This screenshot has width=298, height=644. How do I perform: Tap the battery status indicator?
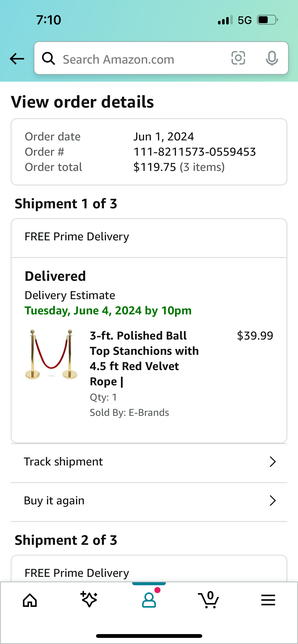[267, 20]
